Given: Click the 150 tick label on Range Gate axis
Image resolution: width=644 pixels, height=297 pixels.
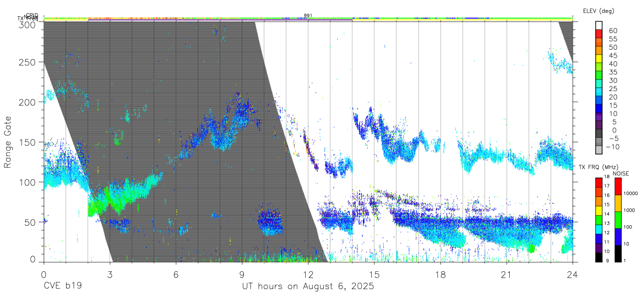Looking at the screenshot, I should click(28, 142).
